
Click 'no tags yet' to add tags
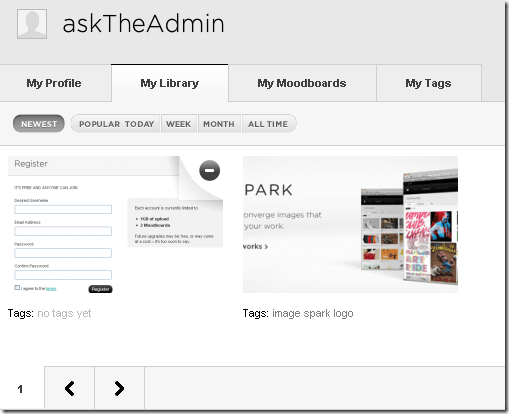click(x=64, y=313)
